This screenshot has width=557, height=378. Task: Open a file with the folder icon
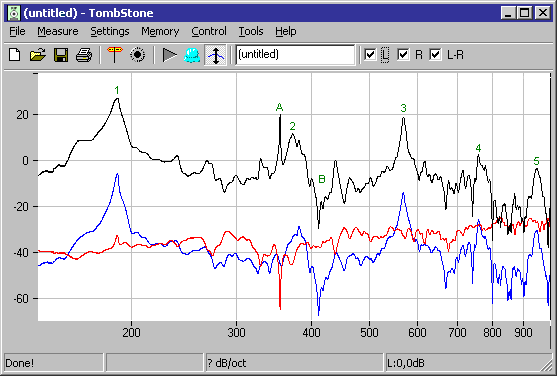(x=38, y=55)
